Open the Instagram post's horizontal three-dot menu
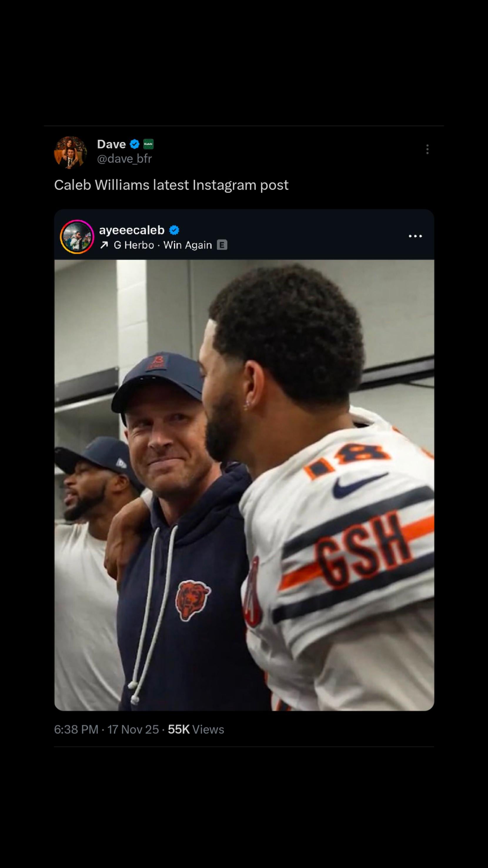488x868 pixels. tap(415, 236)
